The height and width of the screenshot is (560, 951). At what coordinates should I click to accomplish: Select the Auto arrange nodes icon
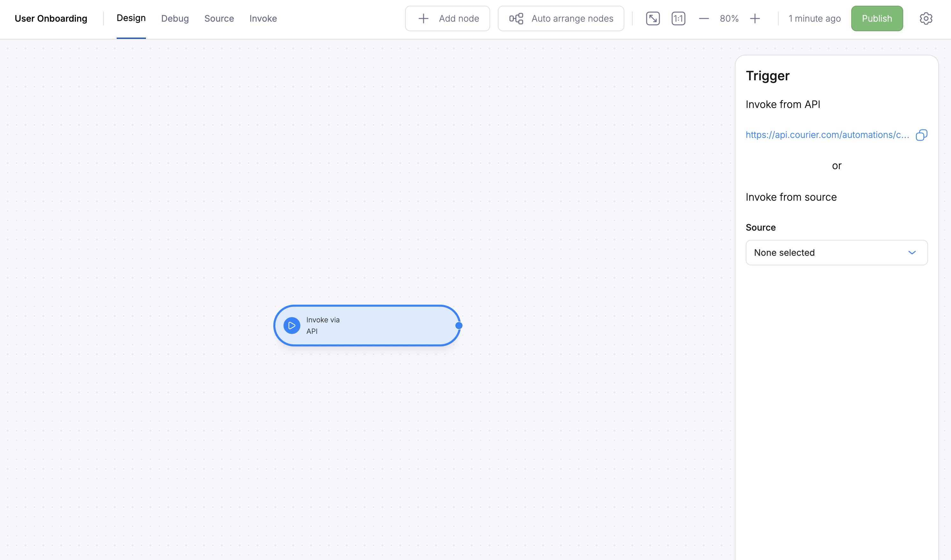pyautogui.click(x=516, y=18)
